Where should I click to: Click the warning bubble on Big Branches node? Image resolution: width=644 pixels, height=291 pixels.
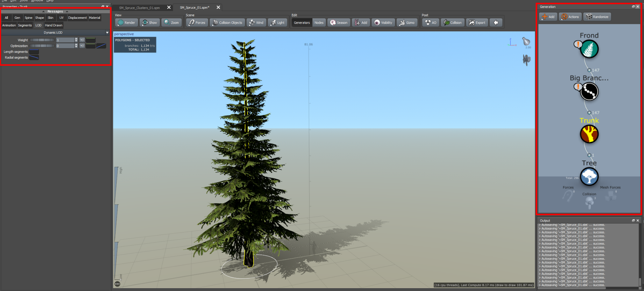pyautogui.click(x=578, y=87)
